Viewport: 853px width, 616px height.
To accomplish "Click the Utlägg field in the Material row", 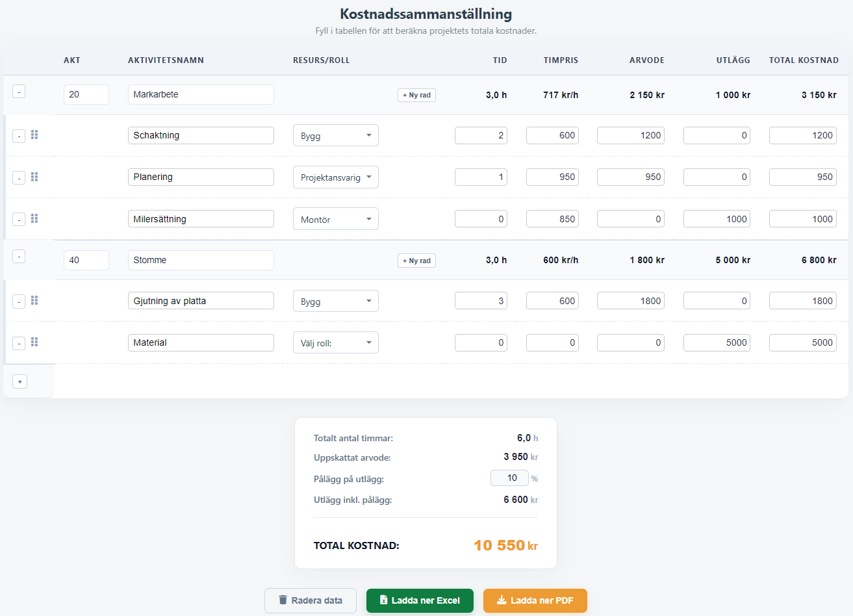I will [x=717, y=342].
